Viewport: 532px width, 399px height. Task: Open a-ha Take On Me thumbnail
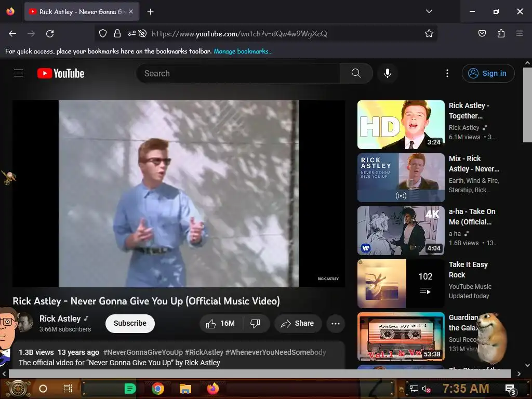[x=401, y=230]
